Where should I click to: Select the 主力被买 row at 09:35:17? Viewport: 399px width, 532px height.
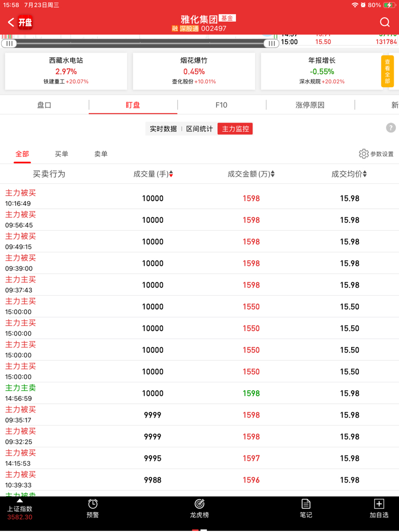coord(199,415)
